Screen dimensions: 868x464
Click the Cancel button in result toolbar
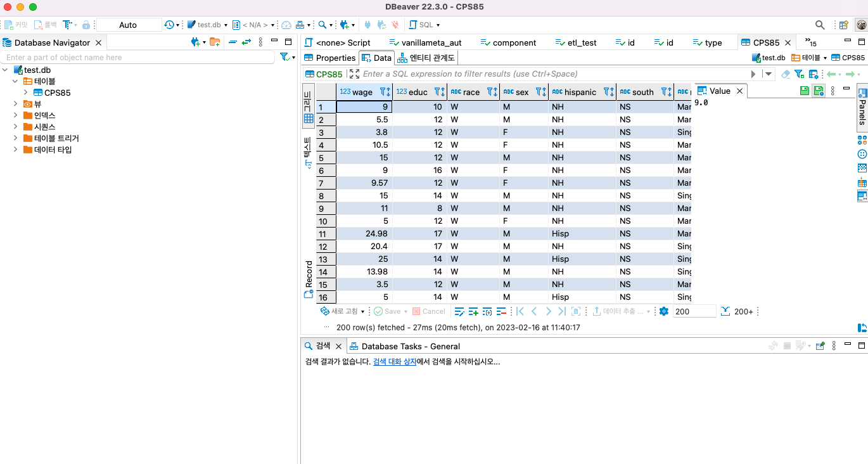429,311
